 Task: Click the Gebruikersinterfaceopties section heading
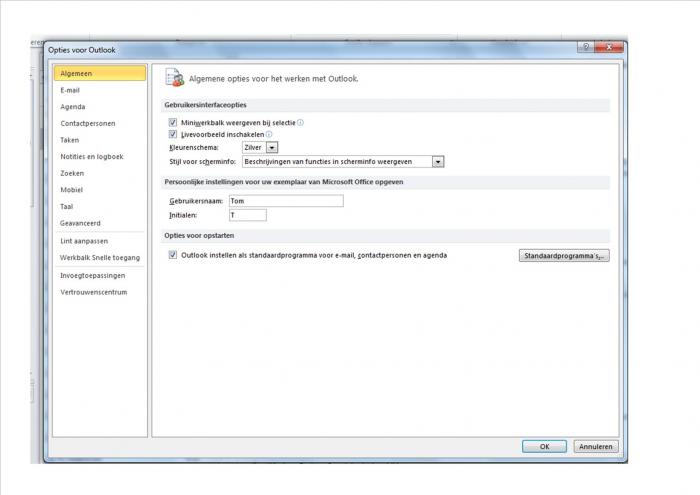(x=205, y=105)
